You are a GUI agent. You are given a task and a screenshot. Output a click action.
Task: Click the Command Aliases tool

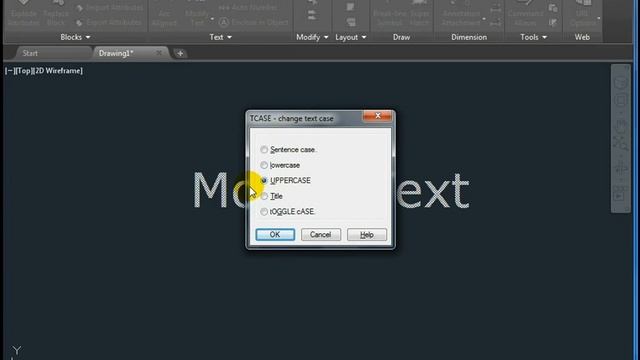pos(525,14)
